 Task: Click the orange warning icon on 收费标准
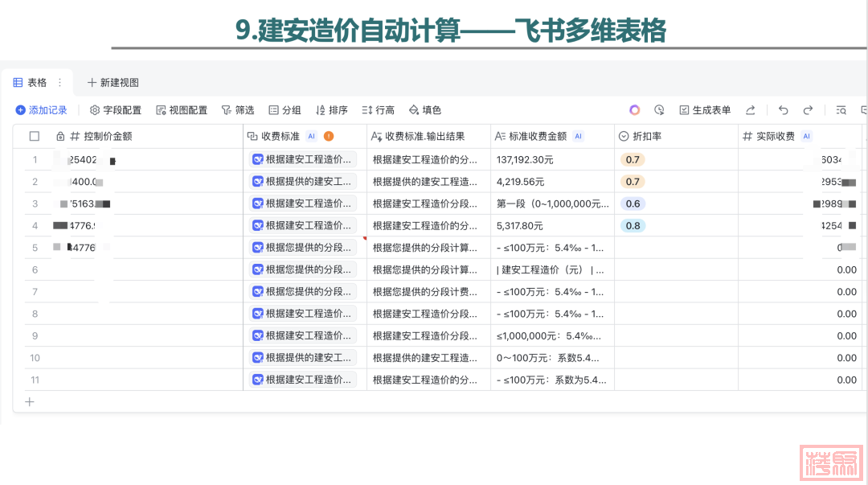329,137
